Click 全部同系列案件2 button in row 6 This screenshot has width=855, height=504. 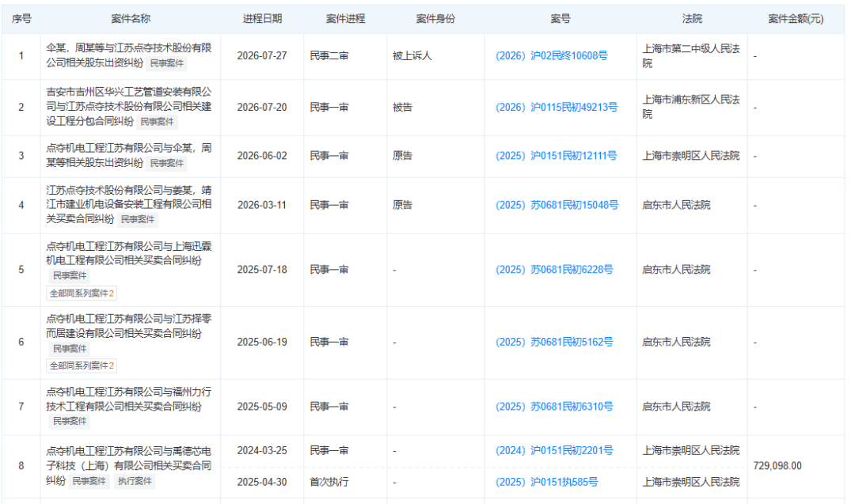tap(82, 366)
